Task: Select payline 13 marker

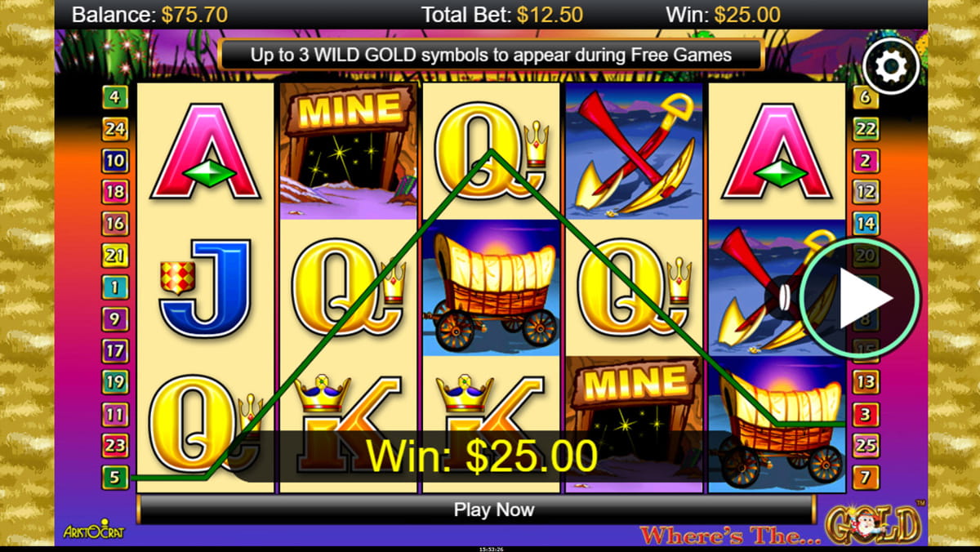Action: [x=865, y=381]
